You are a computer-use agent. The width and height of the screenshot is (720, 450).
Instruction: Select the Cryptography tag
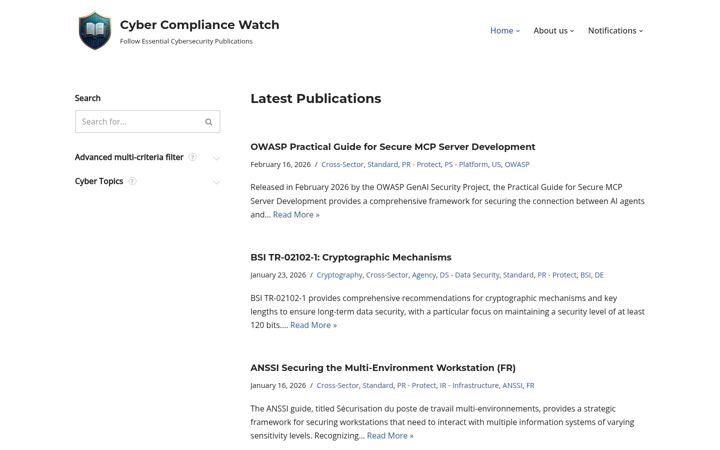click(339, 275)
